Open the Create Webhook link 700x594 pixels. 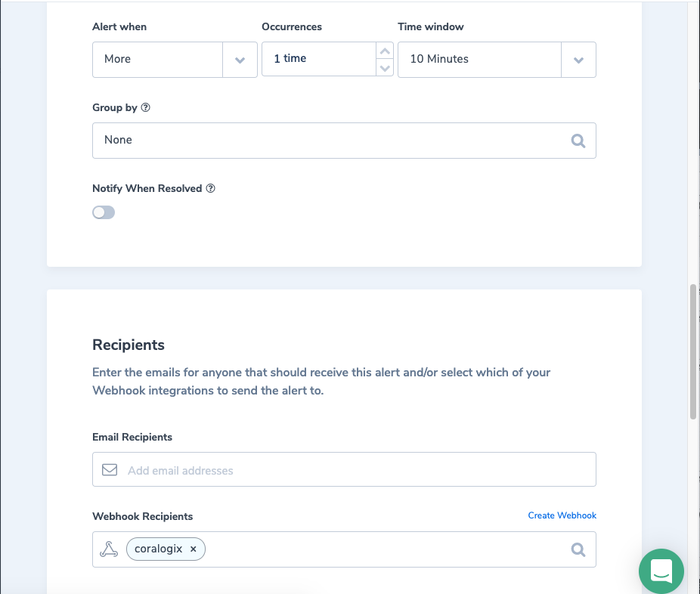[562, 515]
